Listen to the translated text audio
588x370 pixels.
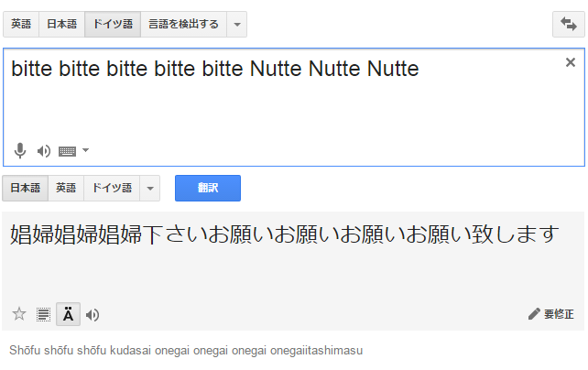coord(93,315)
